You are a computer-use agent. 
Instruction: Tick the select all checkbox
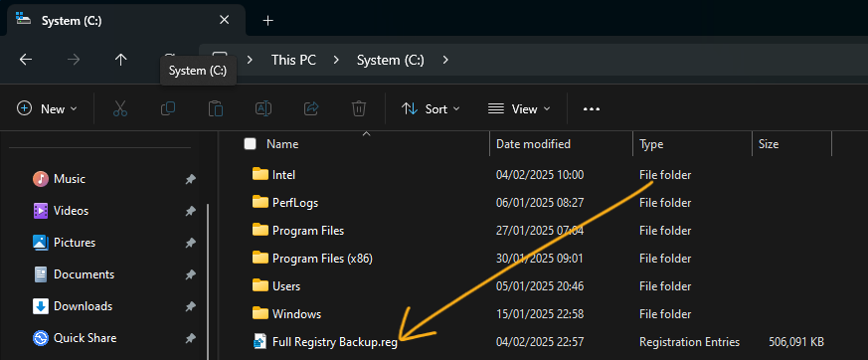coord(251,144)
